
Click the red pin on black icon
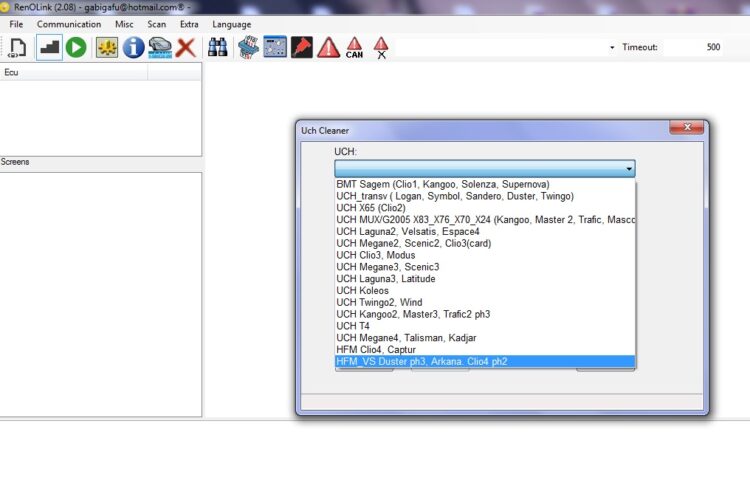(302, 47)
